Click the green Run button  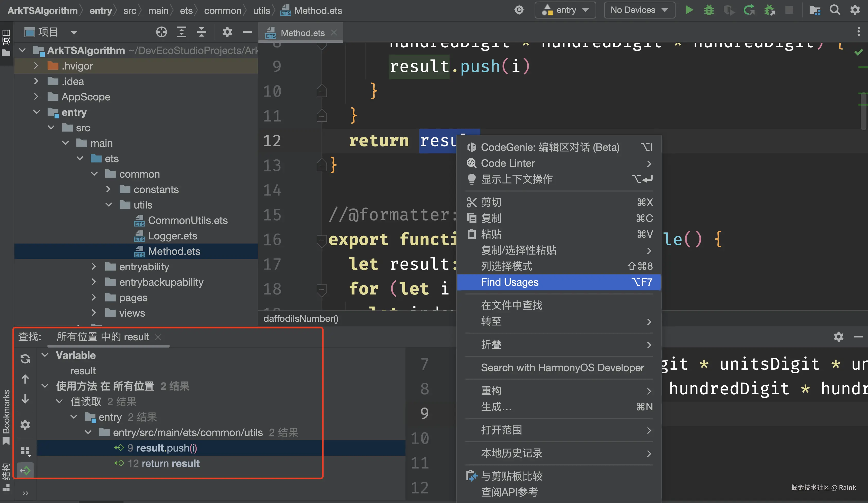click(x=689, y=10)
